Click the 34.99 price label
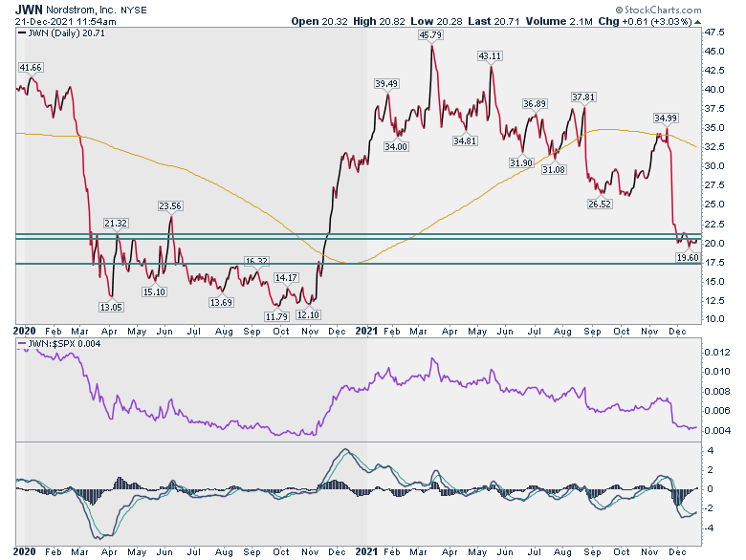This screenshot has width=746, height=560. (666, 118)
